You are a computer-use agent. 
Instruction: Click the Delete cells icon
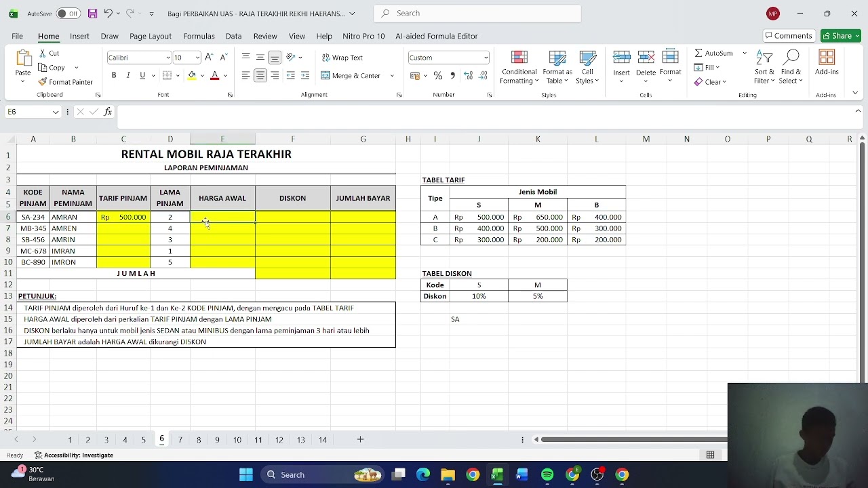point(646,58)
